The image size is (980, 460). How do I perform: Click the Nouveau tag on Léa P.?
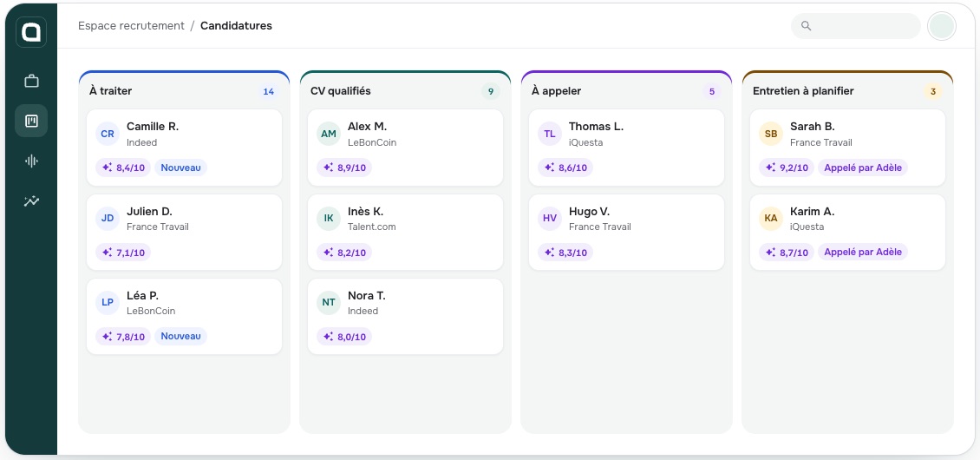[180, 337]
